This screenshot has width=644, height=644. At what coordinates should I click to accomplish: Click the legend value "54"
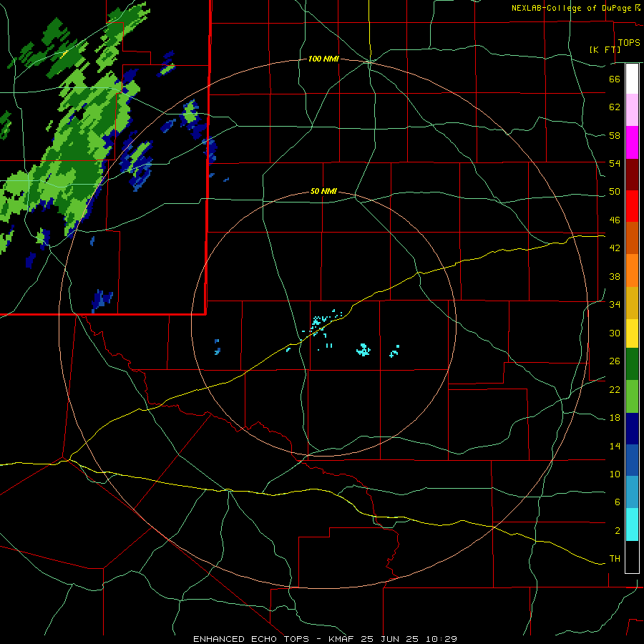615,163
